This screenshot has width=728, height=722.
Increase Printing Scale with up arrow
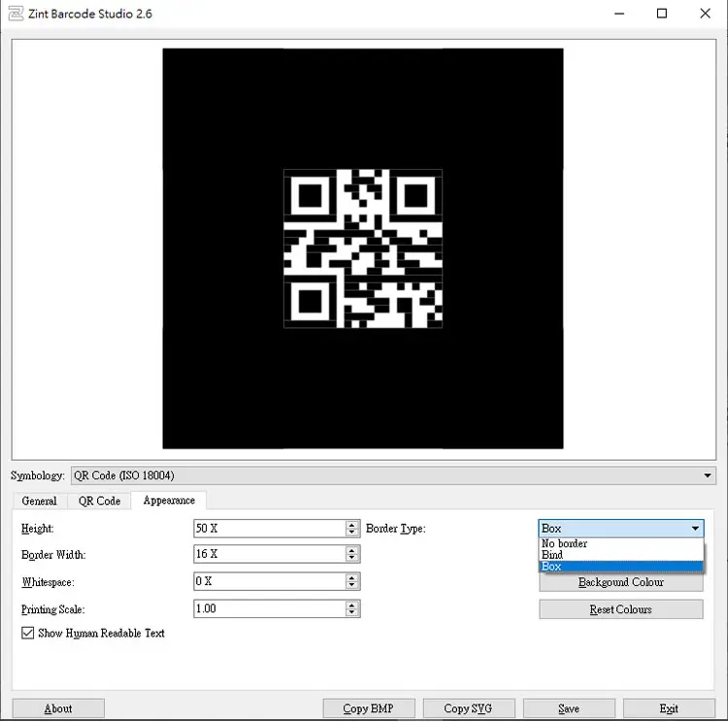tap(352, 605)
